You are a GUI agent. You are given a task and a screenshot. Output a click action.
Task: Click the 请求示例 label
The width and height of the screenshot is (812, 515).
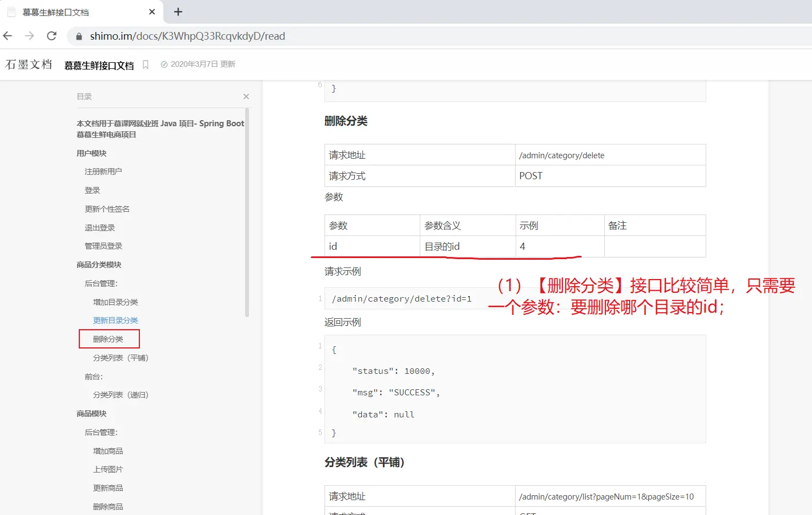[343, 272]
